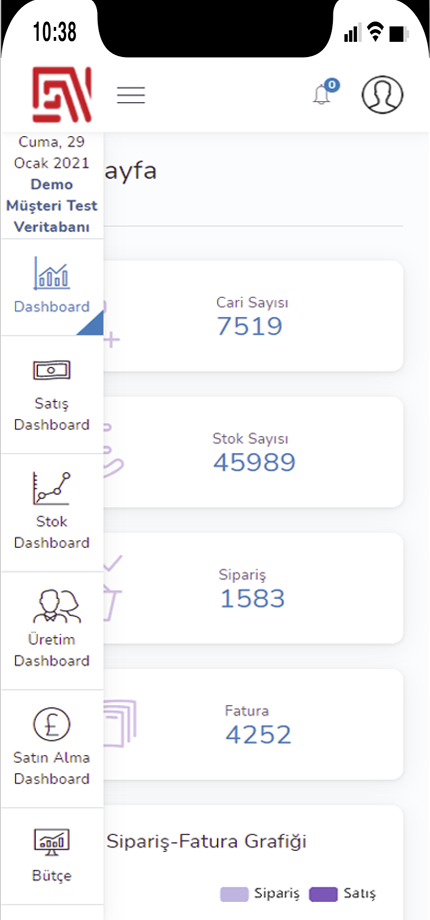Select the Dashboard menu label
The image size is (430, 920).
[x=52, y=307]
